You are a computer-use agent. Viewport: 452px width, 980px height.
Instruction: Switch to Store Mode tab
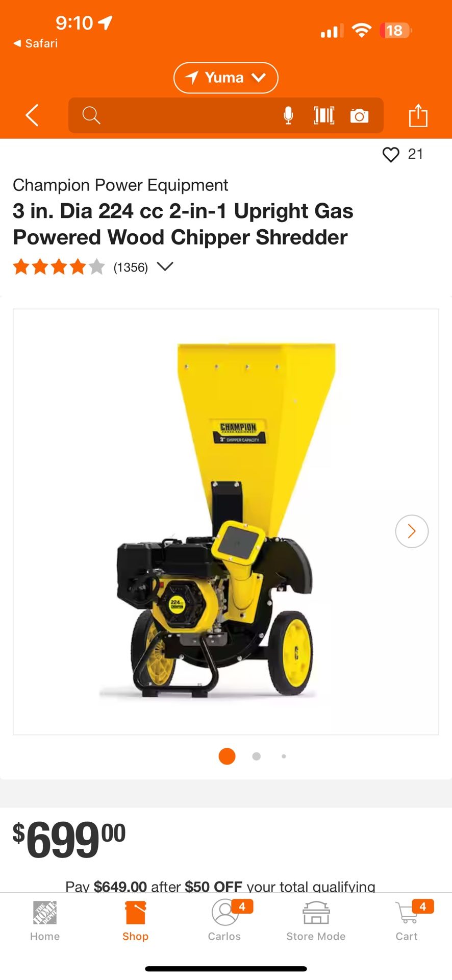click(316, 921)
